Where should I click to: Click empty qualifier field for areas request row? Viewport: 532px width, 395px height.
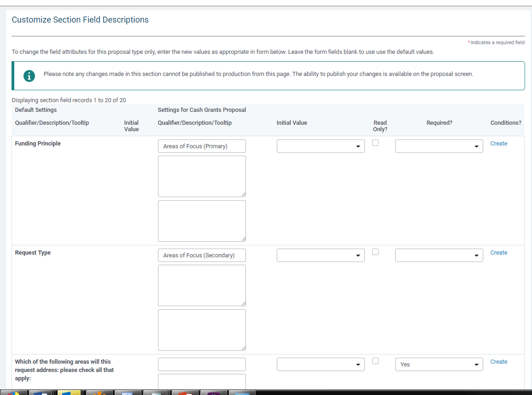(202, 365)
